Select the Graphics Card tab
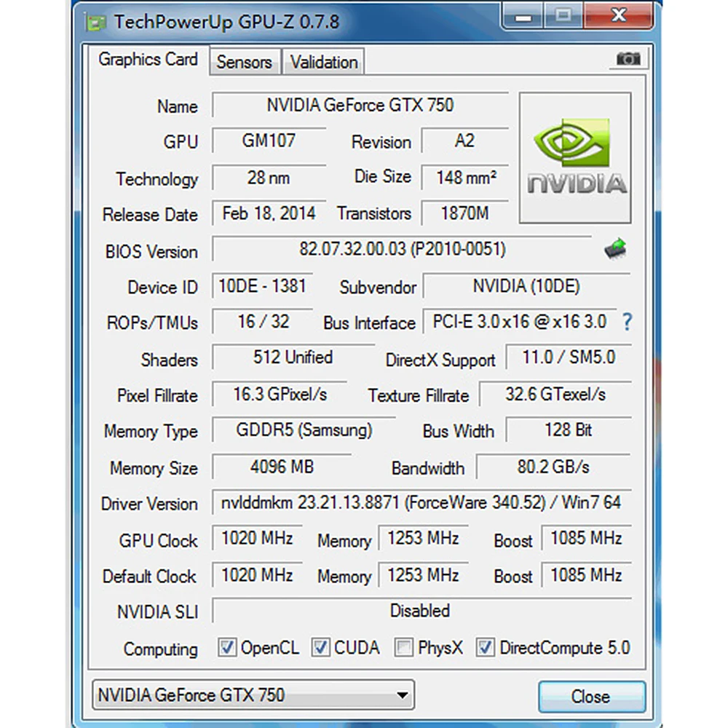Viewport: 728px width, 728px height. [x=148, y=60]
